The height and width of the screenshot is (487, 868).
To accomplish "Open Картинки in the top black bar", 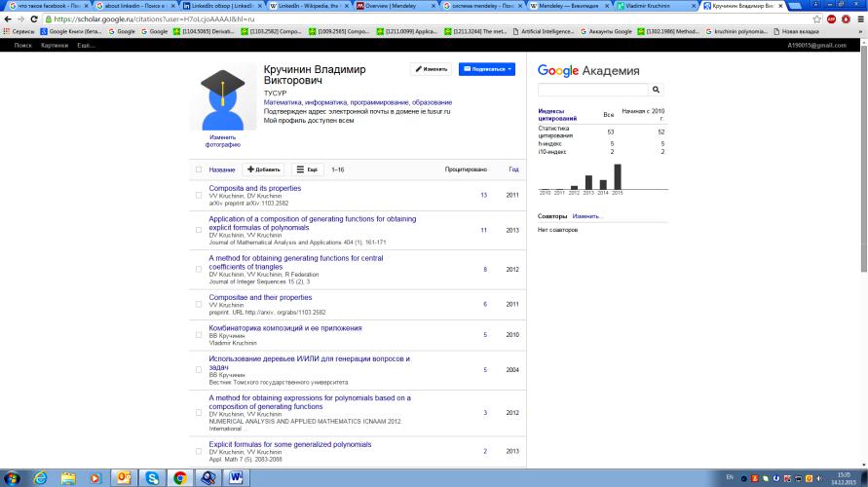I will click(x=55, y=46).
